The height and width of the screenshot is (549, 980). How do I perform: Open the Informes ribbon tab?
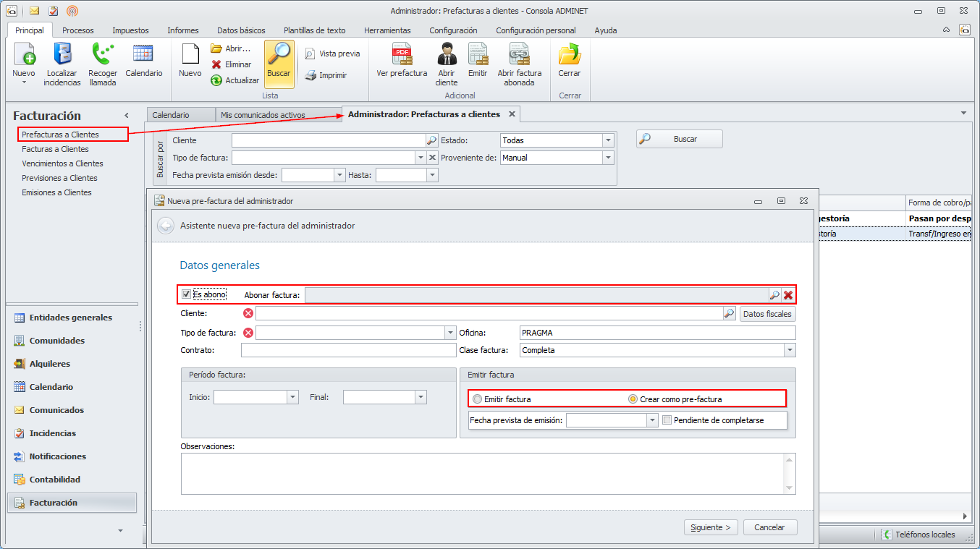coord(183,30)
